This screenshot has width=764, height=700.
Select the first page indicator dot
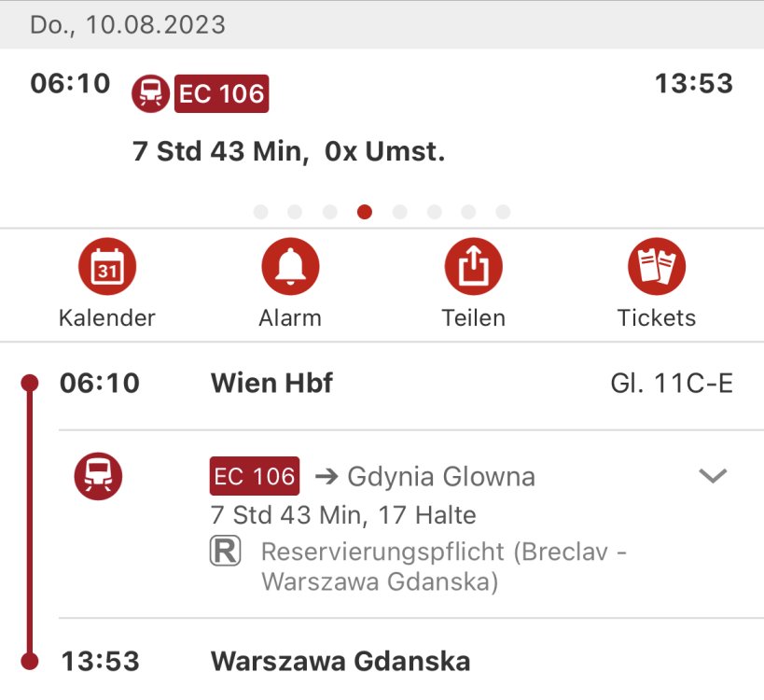point(261,212)
